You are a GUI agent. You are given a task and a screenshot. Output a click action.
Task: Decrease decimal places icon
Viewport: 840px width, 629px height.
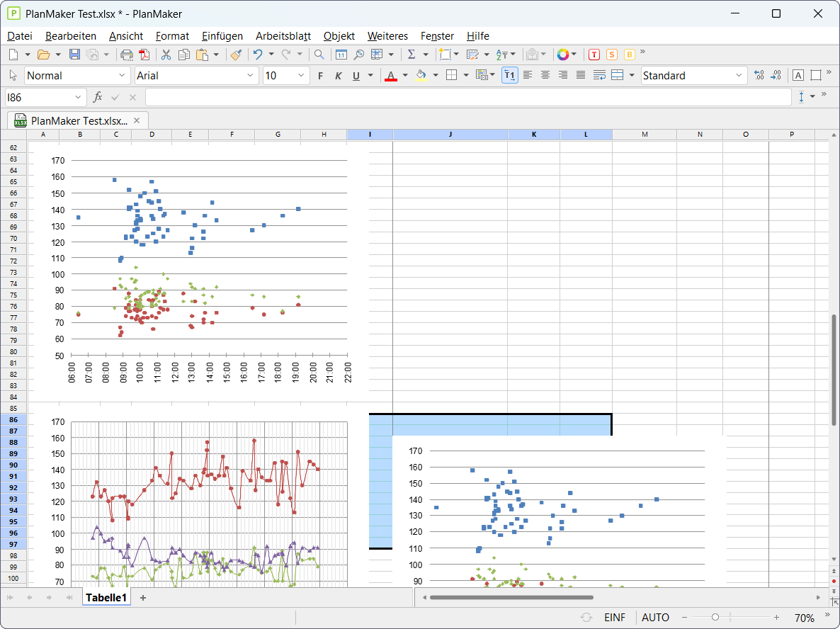(x=776, y=76)
